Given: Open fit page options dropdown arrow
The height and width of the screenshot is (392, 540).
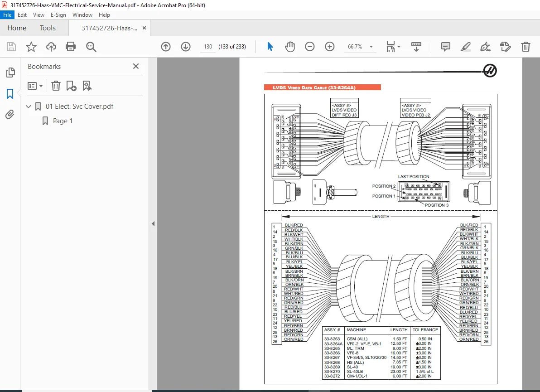Looking at the screenshot, I should 399,47.
